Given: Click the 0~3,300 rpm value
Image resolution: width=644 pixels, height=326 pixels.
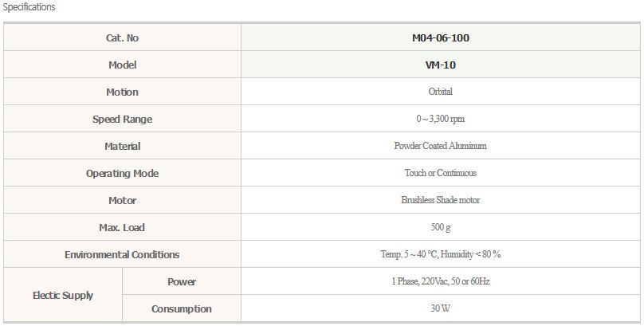Looking at the screenshot, I should click(440, 120).
